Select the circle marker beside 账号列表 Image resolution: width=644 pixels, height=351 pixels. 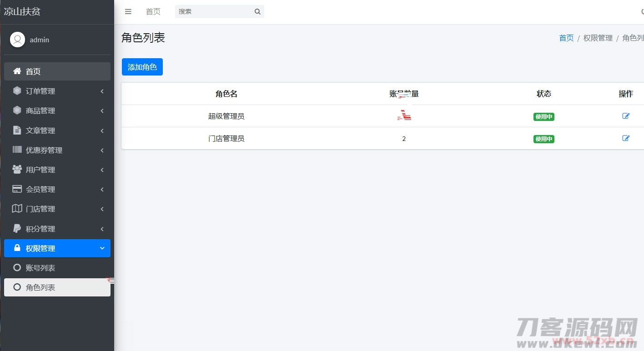pyautogui.click(x=17, y=268)
